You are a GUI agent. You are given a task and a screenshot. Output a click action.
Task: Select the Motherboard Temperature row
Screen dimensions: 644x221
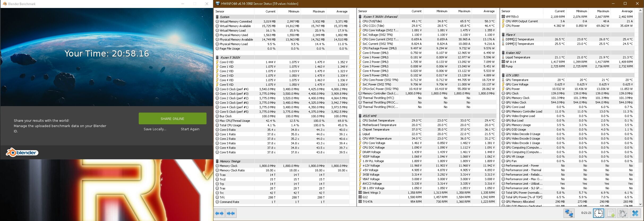click(427, 125)
